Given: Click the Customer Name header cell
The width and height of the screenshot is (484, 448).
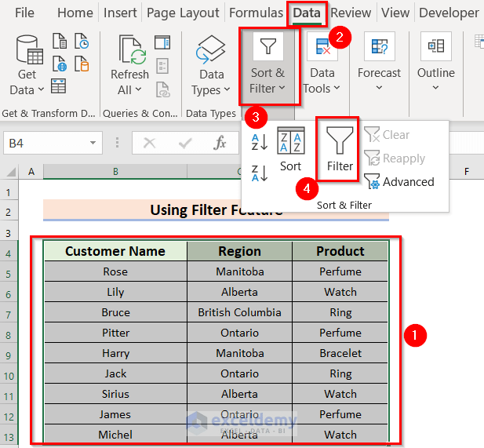Looking at the screenshot, I should (x=115, y=251).
